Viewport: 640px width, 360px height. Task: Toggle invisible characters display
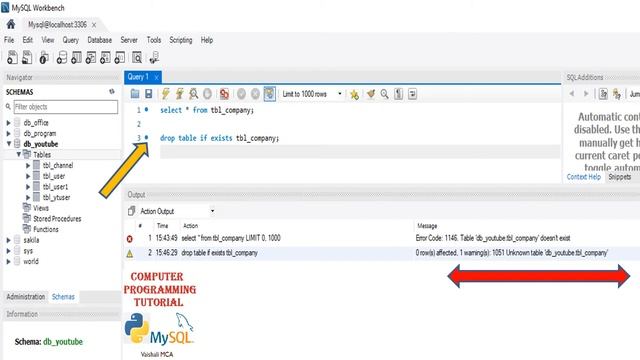point(398,94)
